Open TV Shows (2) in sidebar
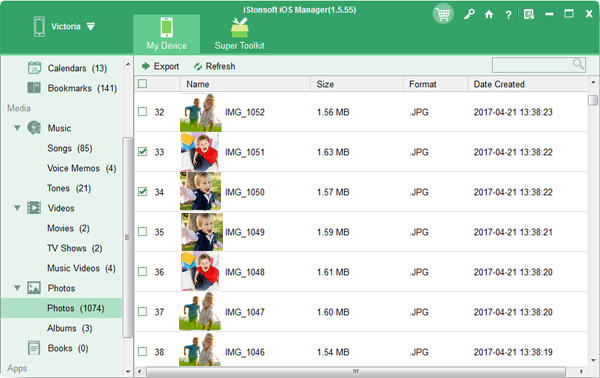The image size is (600, 378). (x=75, y=248)
